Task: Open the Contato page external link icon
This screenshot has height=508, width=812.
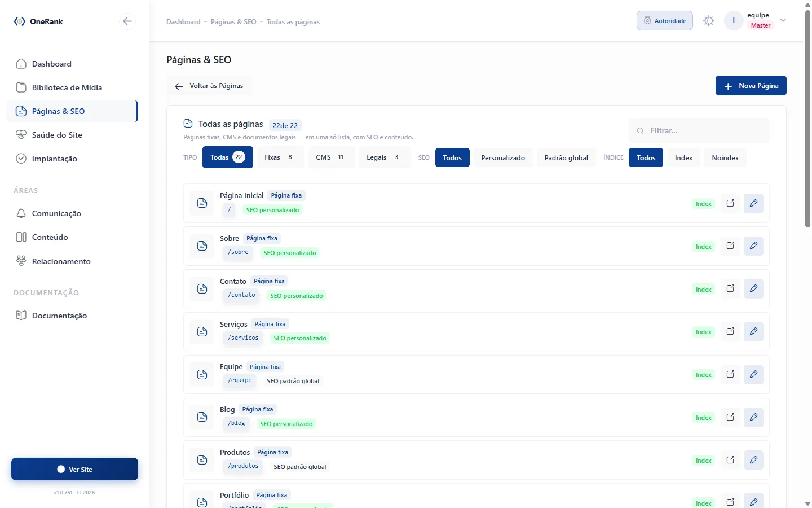Action: (x=730, y=289)
